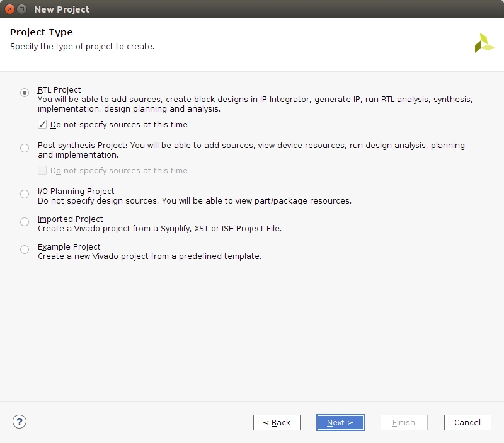Choose the Post-synthesis Project radio option

(25, 148)
